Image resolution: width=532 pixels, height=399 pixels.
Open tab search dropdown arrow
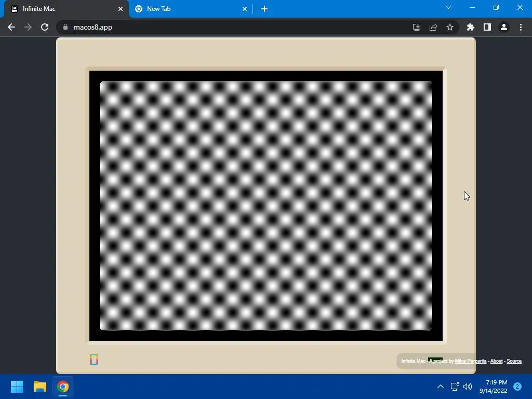coord(448,7)
